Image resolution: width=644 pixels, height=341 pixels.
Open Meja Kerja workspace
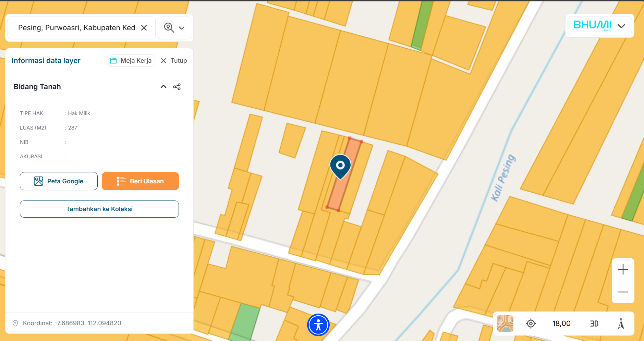131,61
